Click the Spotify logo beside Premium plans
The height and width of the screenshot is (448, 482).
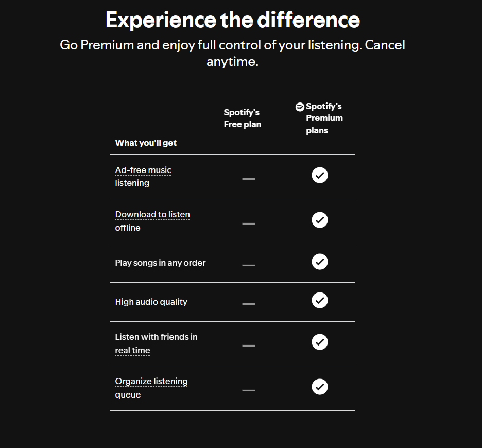(300, 107)
